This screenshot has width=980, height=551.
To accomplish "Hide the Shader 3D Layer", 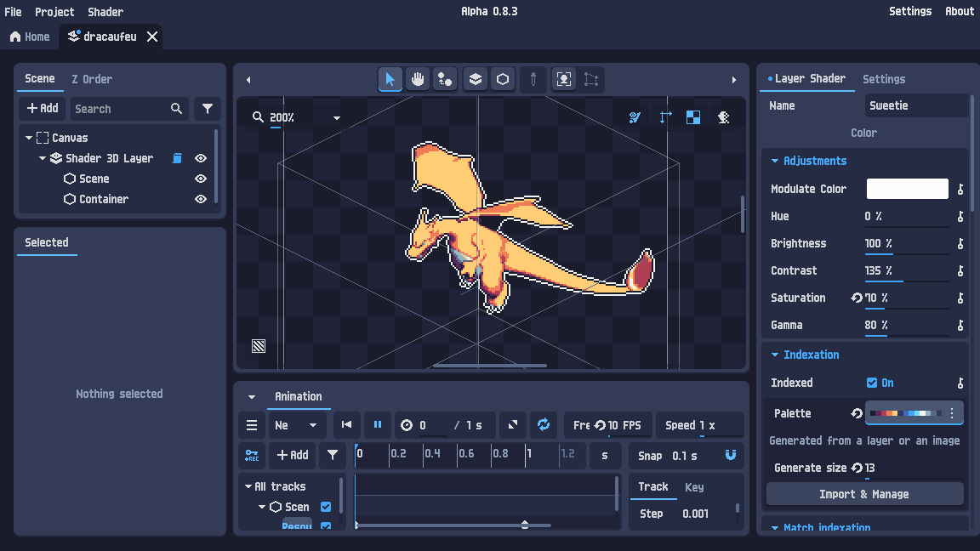I will pyautogui.click(x=201, y=158).
